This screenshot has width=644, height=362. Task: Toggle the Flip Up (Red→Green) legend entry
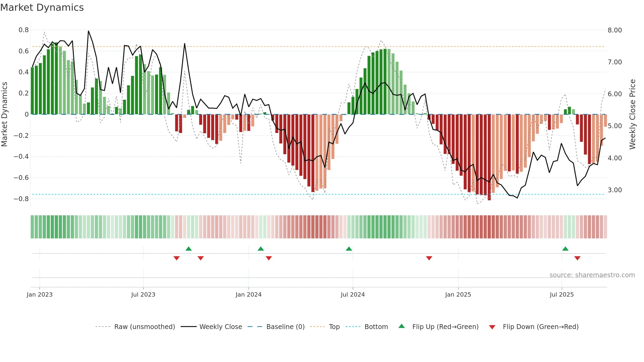click(x=438, y=327)
